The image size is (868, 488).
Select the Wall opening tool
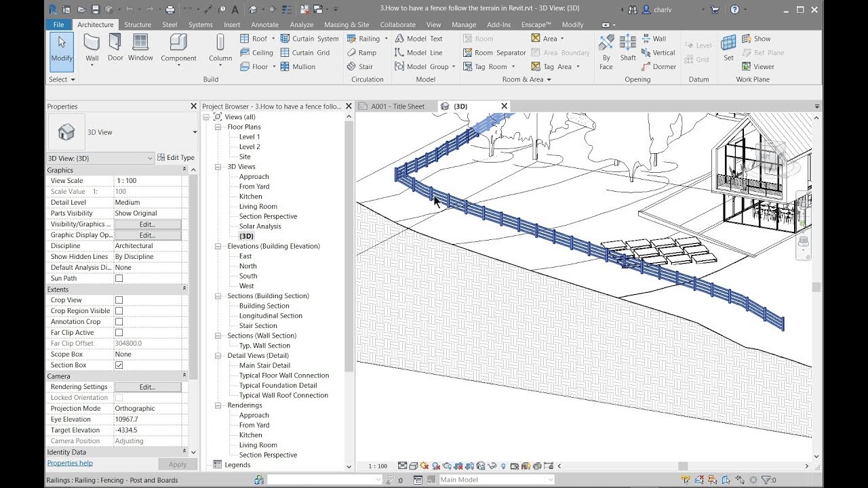click(x=654, y=39)
